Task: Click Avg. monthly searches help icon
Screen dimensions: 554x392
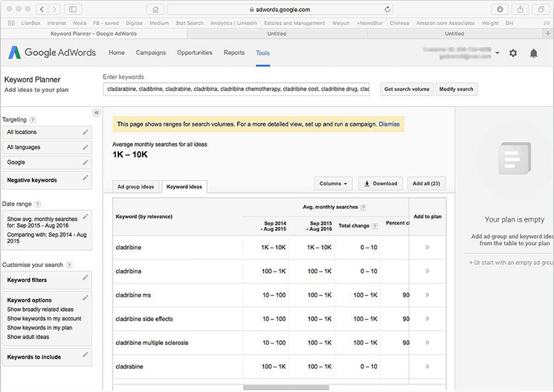Action: pos(363,208)
